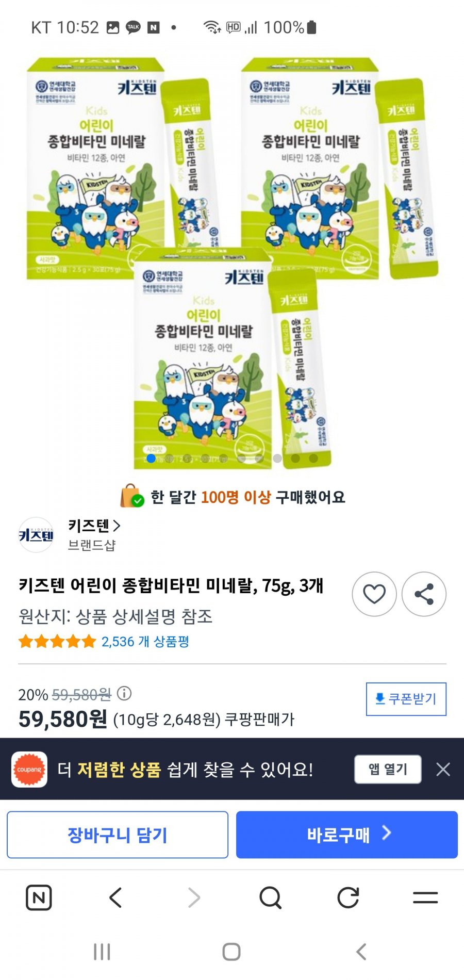Add to cart with 장바구니 담기
Image resolution: width=464 pixels, height=980 pixels.
click(118, 835)
